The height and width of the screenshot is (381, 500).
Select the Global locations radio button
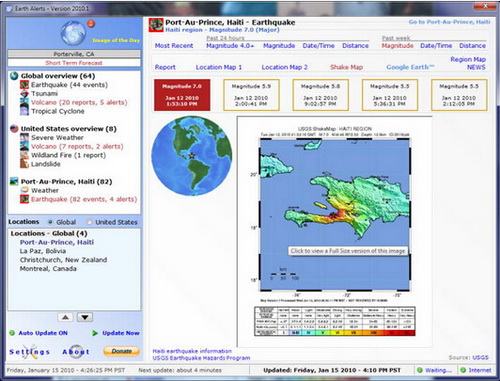point(51,222)
